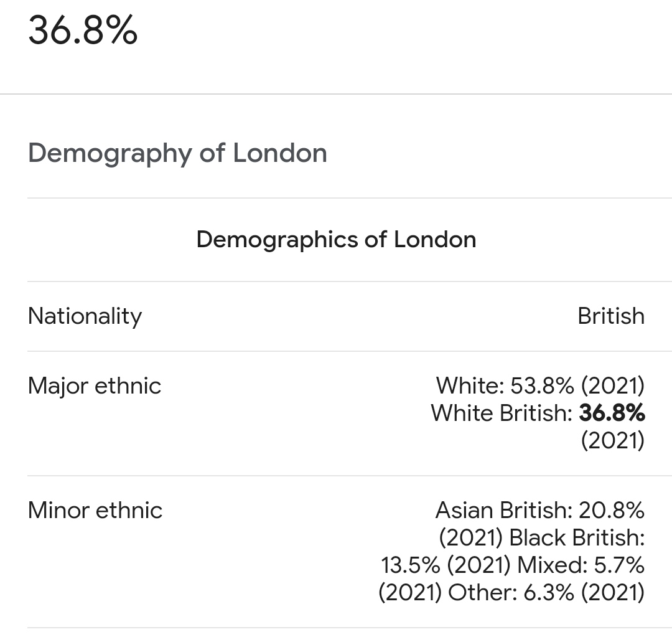Click the British nationality value
This screenshot has height=642, width=672.
pyautogui.click(x=610, y=316)
